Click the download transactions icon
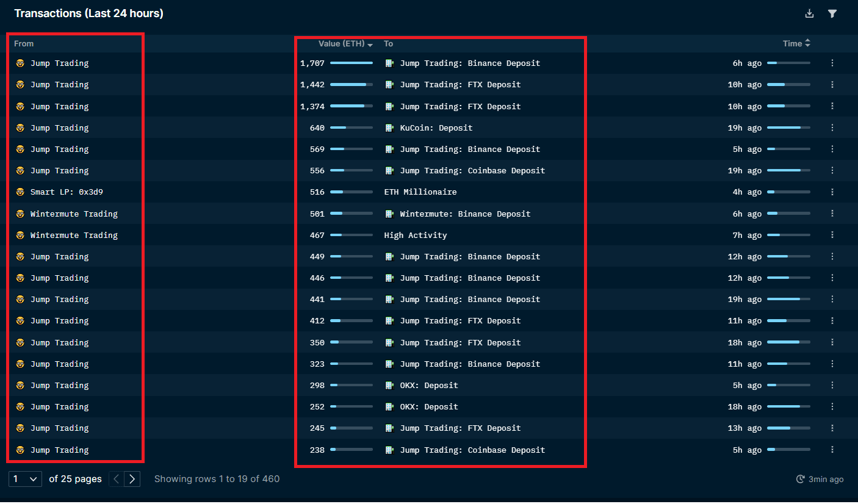 coord(810,13)
